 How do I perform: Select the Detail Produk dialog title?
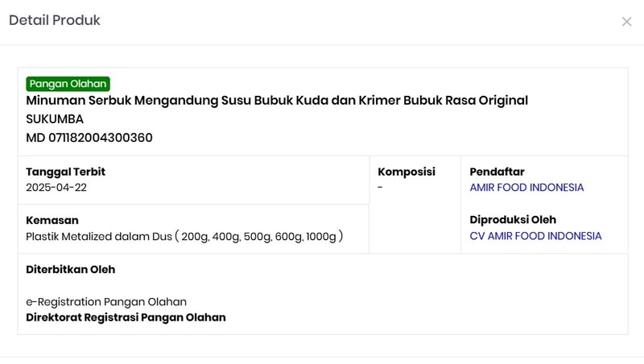tap(55, 20)
